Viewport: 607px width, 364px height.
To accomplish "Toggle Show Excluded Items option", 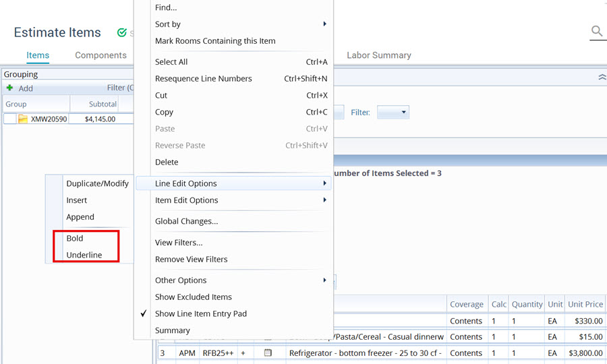I will click(x=193, y=297).
